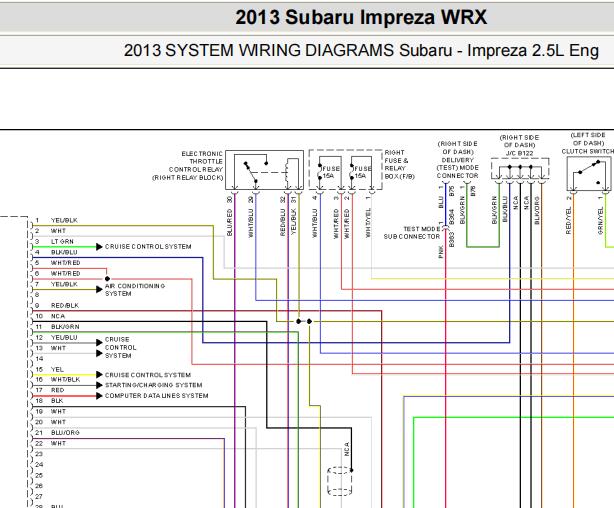The width and height of the screenshot is (614, 508).
Task: Select pin 11 'BLK/GRN' label
Action: pyautogui.click(x=65, y=327)
